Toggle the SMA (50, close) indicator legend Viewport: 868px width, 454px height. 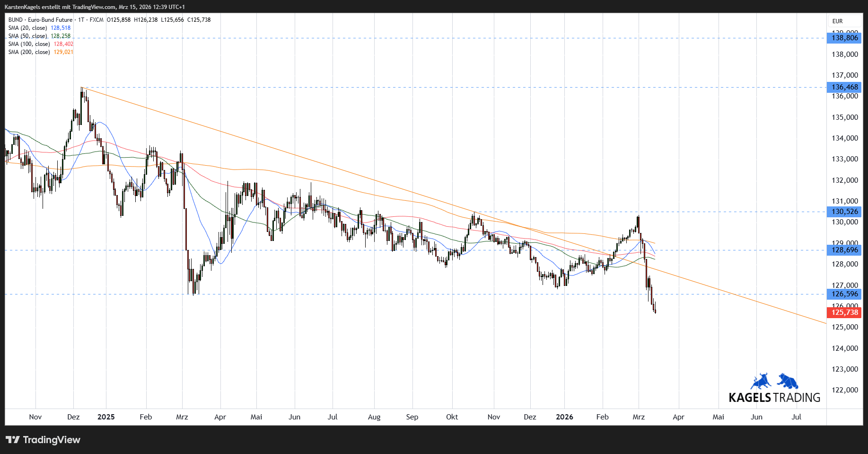pos(28,36)
